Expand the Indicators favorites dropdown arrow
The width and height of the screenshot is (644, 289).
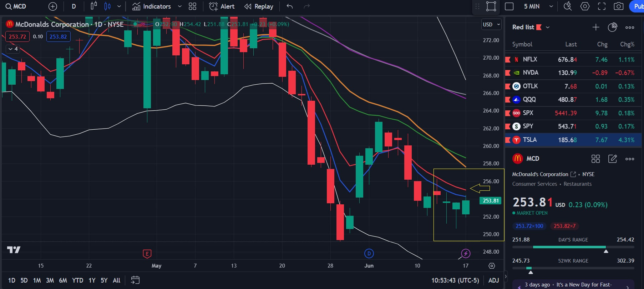180,6
